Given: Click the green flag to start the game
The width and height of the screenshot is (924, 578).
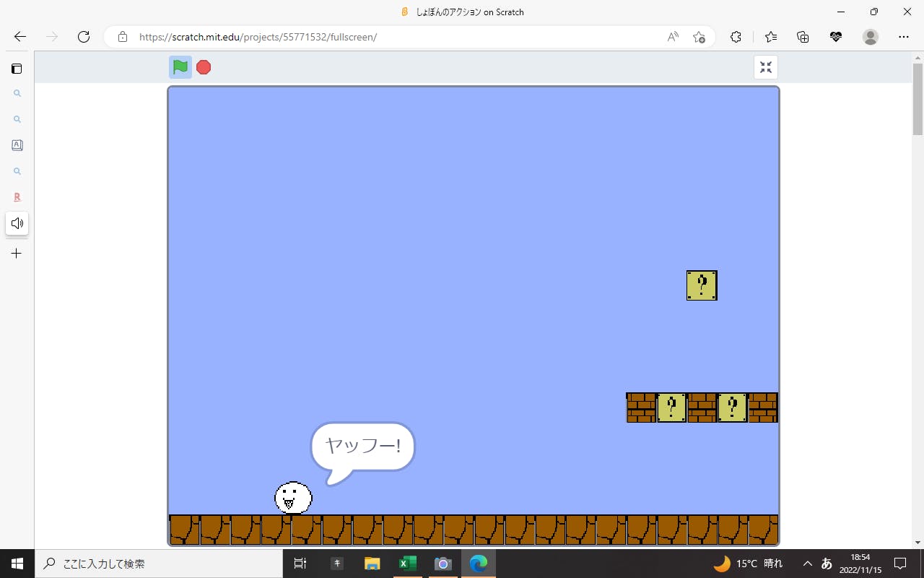Looking at the screenshot, I should point(180,67).
